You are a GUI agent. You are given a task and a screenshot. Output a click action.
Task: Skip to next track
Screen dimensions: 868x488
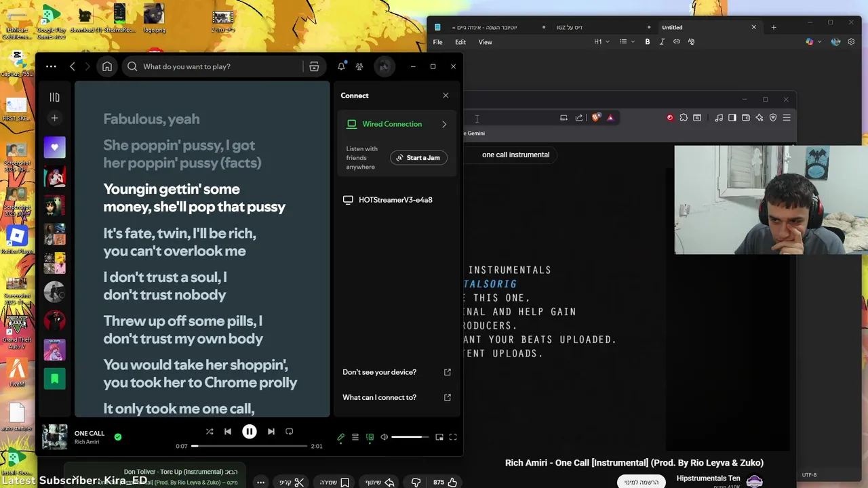pyautogui.click(x=271, y=432)
